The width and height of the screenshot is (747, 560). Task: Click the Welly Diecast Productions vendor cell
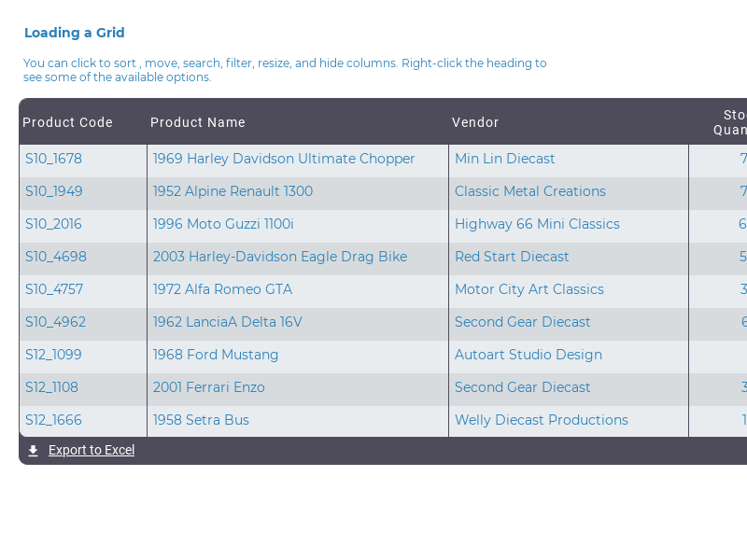(542, 420)
